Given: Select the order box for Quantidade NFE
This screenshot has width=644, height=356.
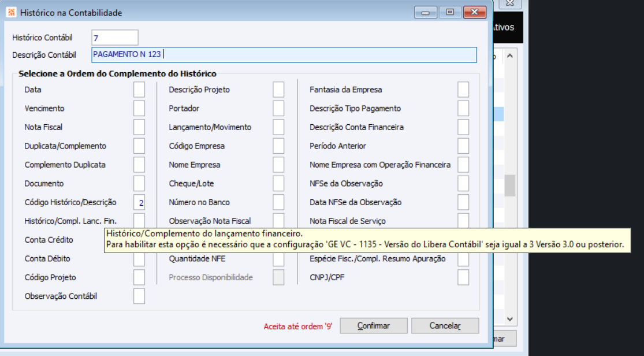Looking at the screenshot, I should click(x=278, y=259).
